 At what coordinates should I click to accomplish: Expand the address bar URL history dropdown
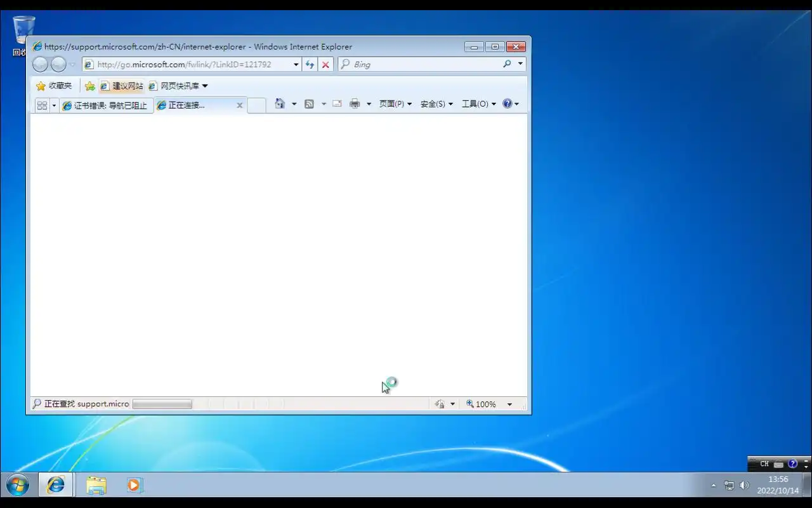tap(296, 64)
